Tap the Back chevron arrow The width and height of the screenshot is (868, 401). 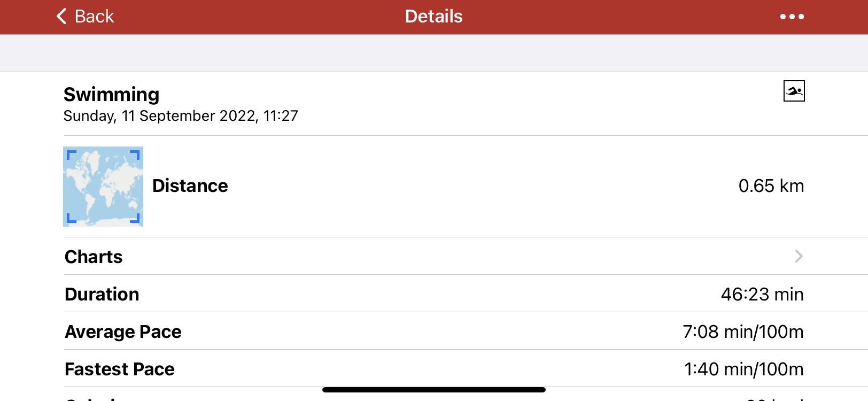62,17
